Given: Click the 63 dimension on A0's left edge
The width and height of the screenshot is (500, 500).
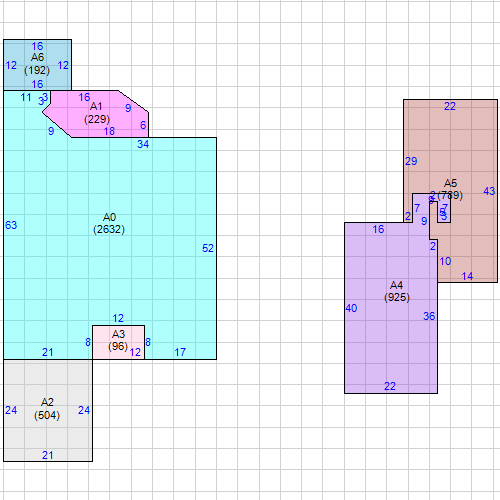Looking at the screenshot, I should (11, 225).
